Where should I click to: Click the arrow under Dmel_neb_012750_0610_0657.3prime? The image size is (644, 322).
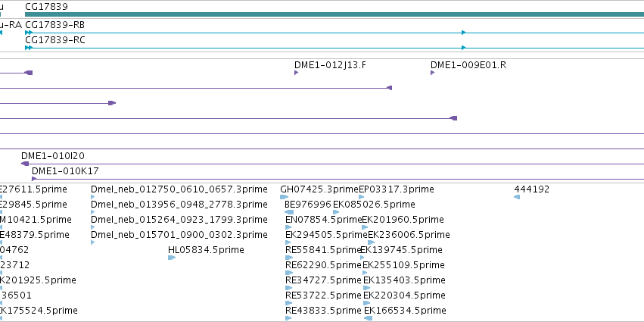[x=93, y=197]
